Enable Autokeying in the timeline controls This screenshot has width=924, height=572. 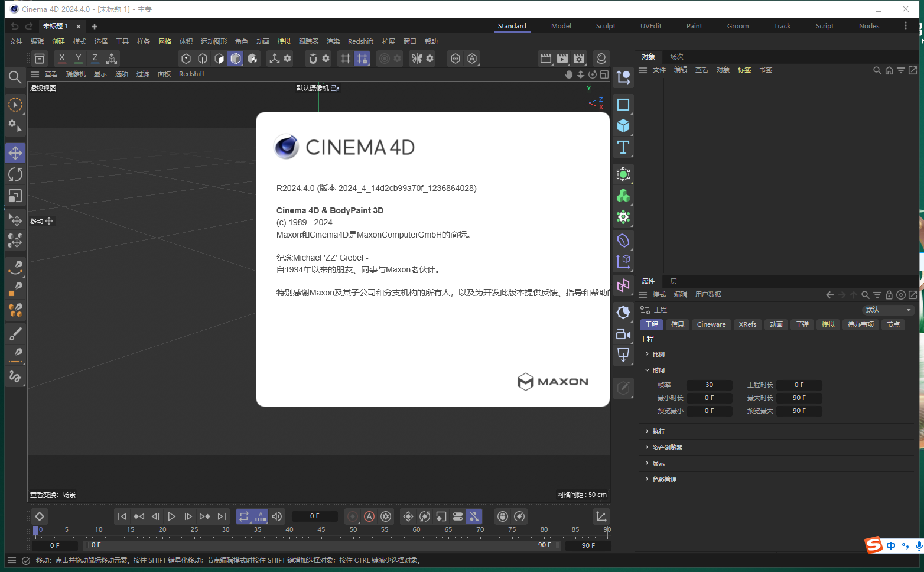[369, 516]
